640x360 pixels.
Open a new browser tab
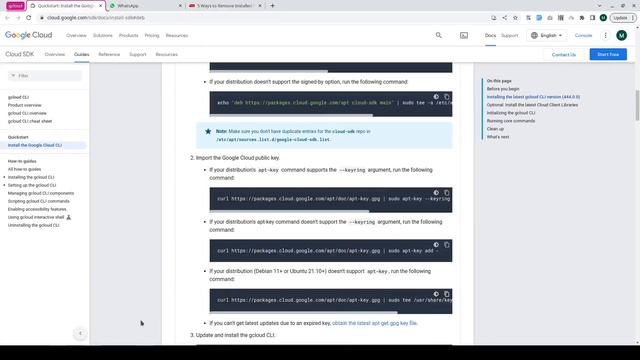pyautogui.click(x=272, y=6)
